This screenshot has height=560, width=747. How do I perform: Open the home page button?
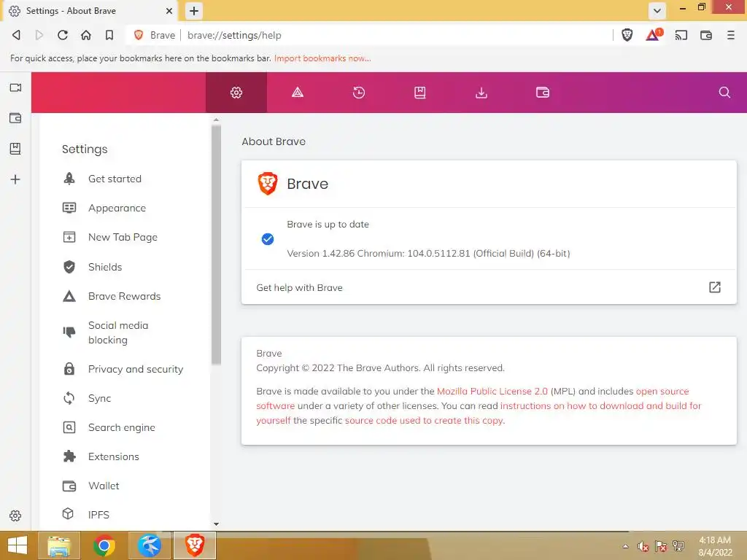click(x=86, y=35)
